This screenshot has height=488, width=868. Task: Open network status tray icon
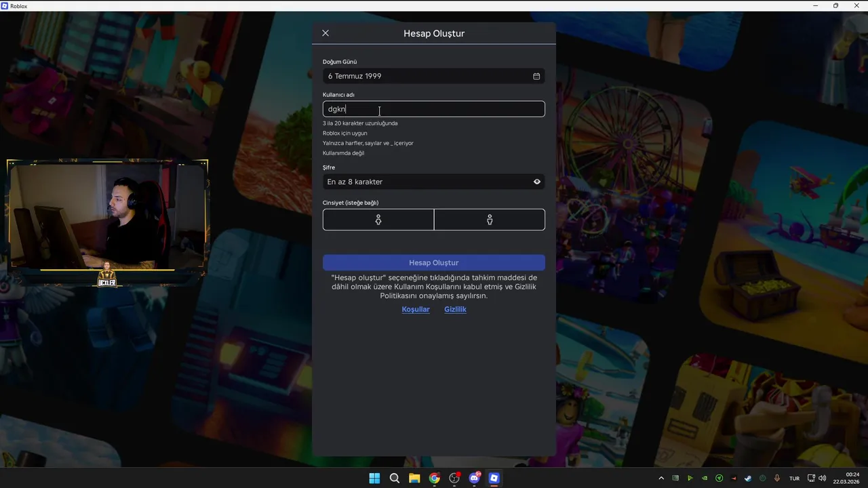(x=811, y=479)
